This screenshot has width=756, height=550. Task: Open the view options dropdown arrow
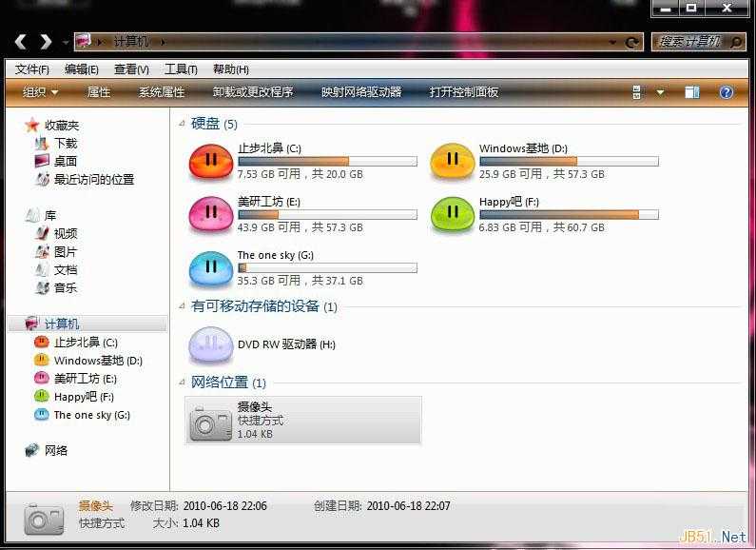click(660, 92)
